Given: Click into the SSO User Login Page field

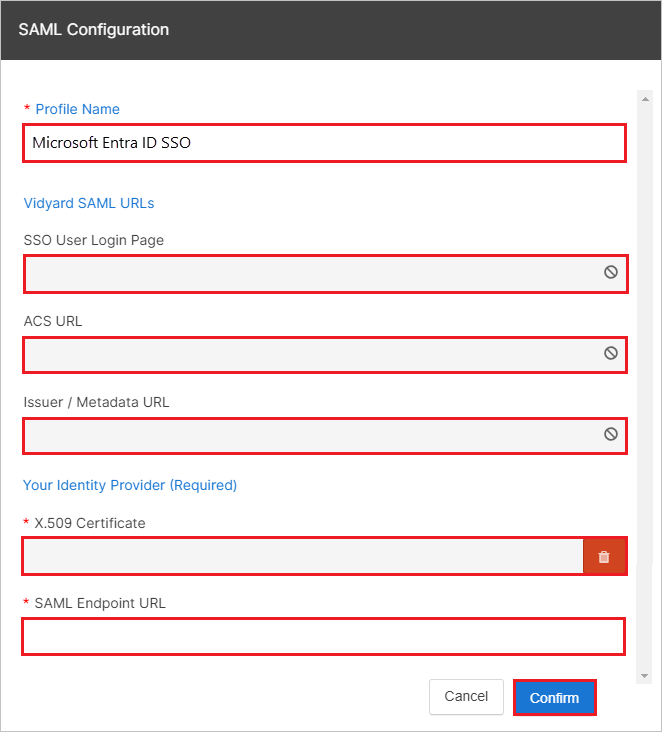Looking at the screenshot, I should [325, 274].
